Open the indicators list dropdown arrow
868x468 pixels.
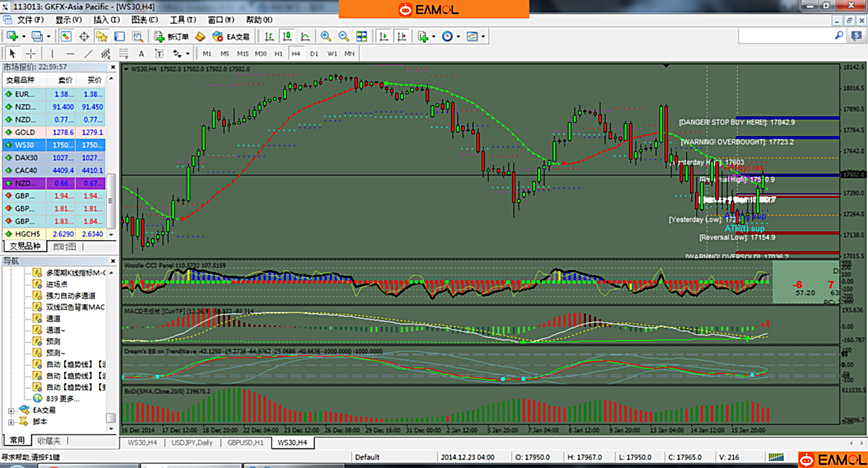tap(434, 37)
